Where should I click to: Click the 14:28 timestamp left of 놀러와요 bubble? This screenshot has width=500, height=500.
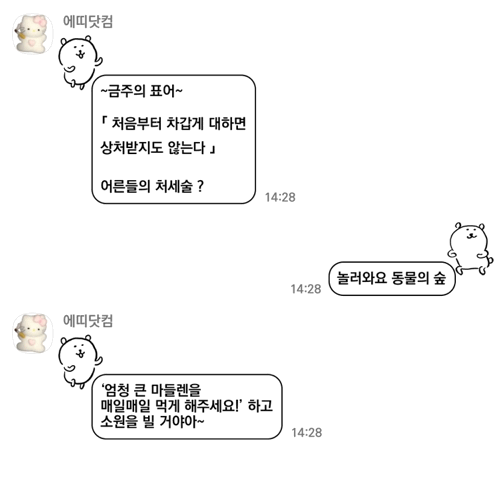coord(306,289)
